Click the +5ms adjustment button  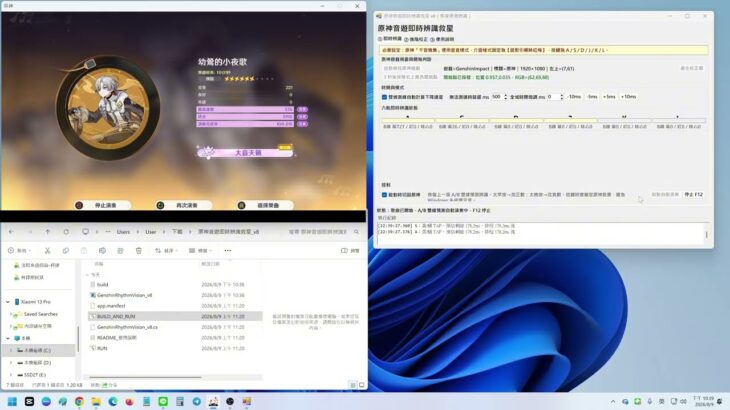tap(609, 97)
